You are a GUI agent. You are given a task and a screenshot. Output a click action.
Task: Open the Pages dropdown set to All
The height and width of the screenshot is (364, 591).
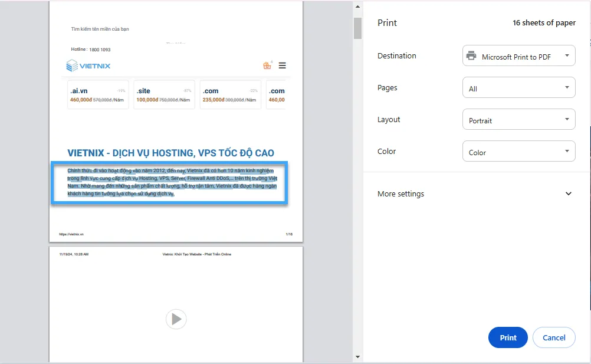coord(518,87)
